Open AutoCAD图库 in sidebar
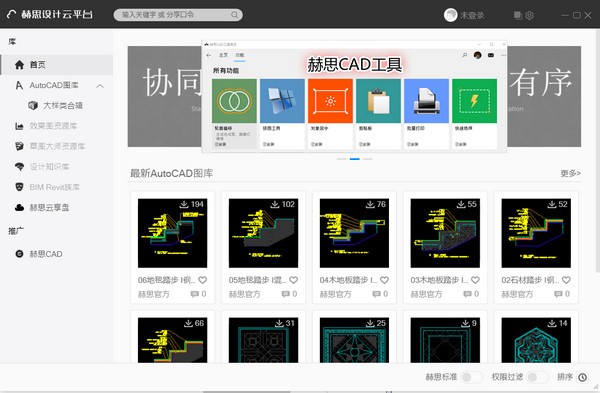Viewport: 600px width, 393px height. click(54, 85)
